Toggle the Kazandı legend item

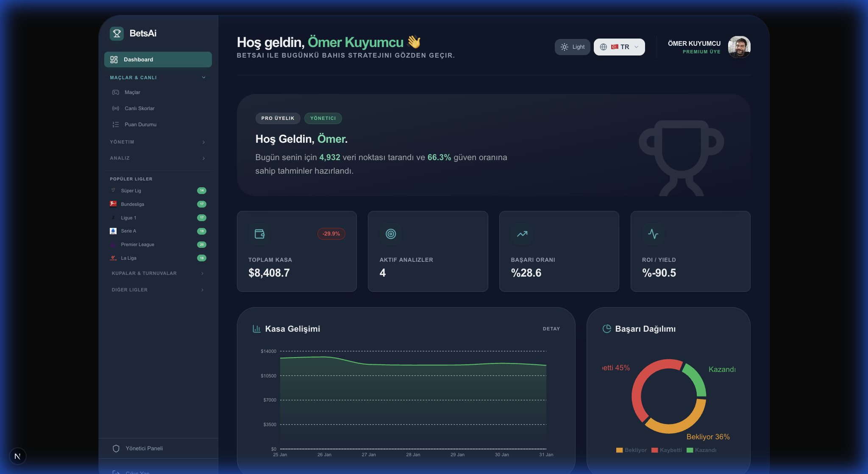point(703,450)
